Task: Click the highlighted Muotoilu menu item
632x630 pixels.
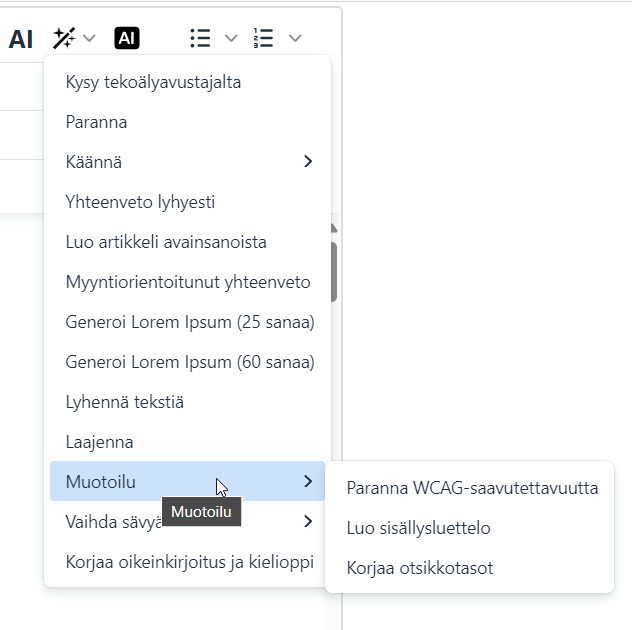Action: coord(187,481)
